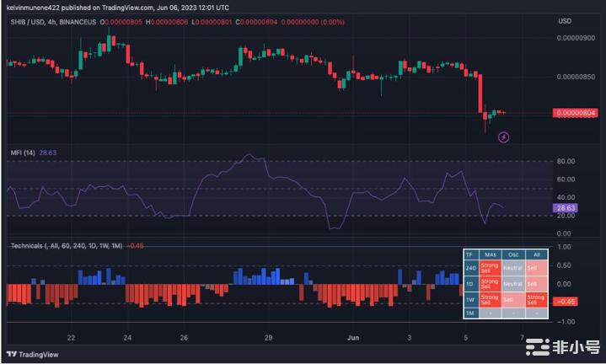Screen dimensions: 606x364
Task: Click the USD currency label on price axis
Action: click(x=565, y=19)
